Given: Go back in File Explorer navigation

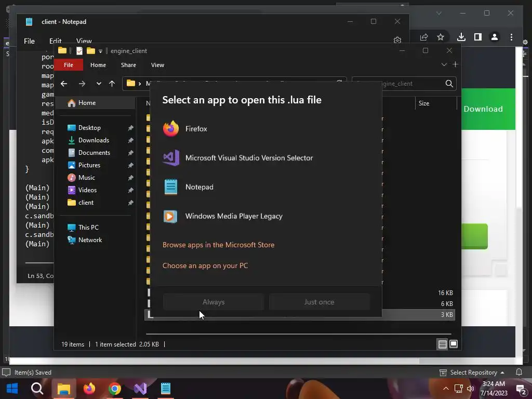Looking at the screenshot, I should (64, 84).
